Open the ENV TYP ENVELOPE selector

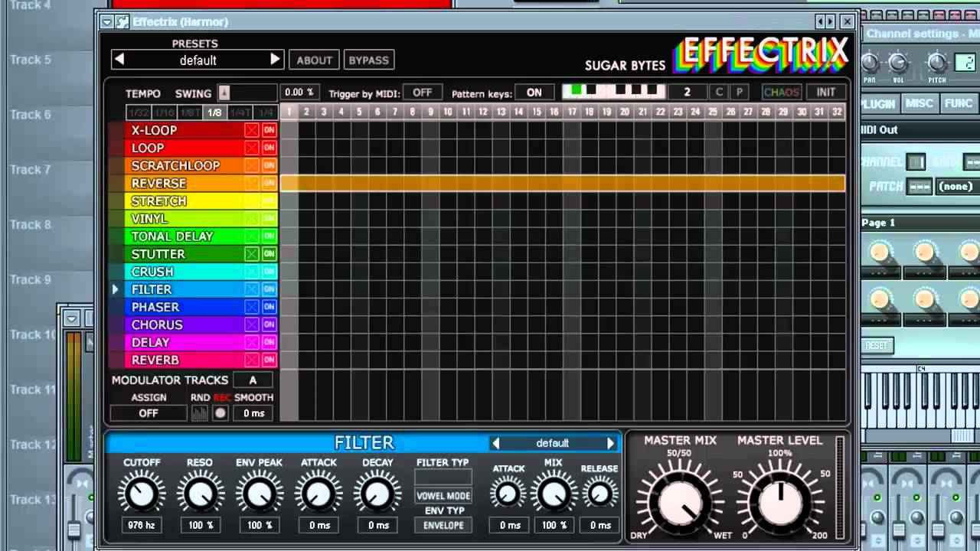tap(443, 525)
